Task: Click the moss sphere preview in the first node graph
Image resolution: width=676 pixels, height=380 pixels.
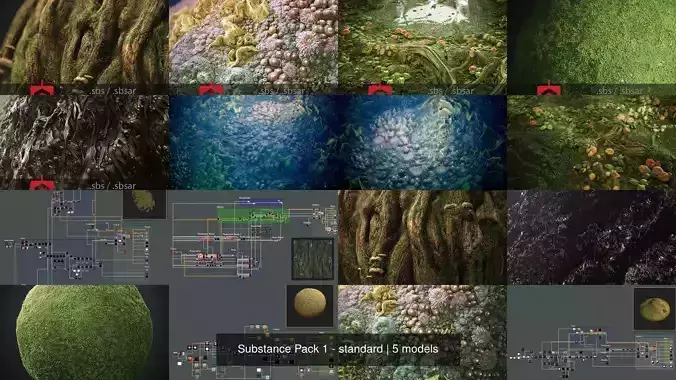Action: pyautogui.click(x=144, y=204)
